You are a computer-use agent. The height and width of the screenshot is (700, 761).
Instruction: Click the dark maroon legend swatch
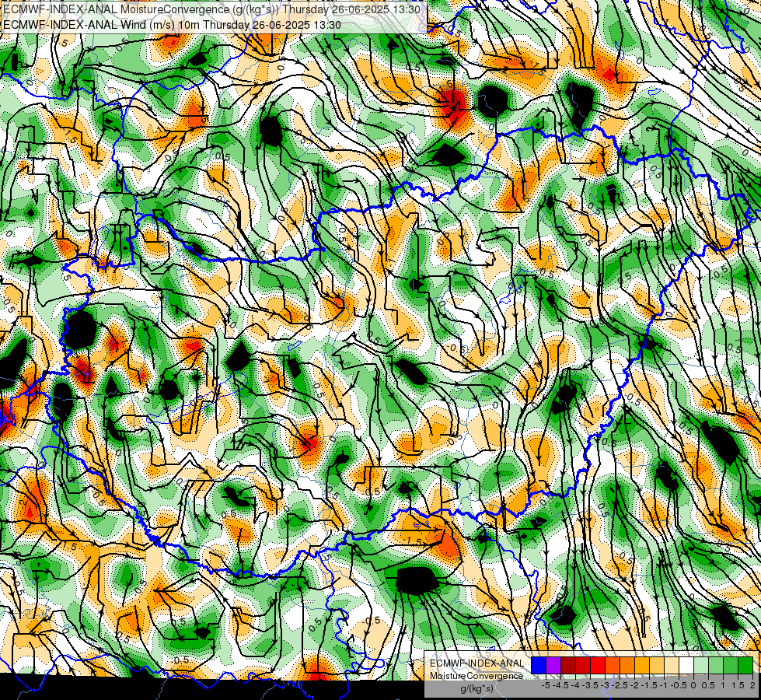tap(568, 665)
